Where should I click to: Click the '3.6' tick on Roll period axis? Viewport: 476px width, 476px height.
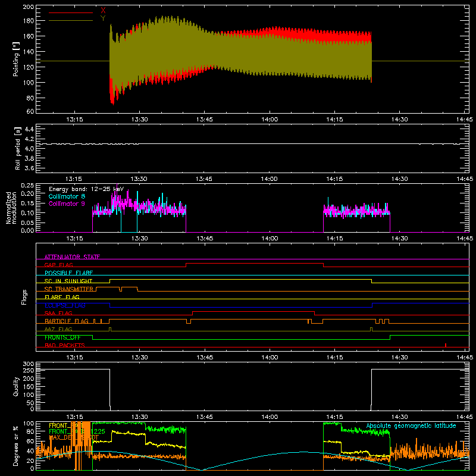point(29,168)
